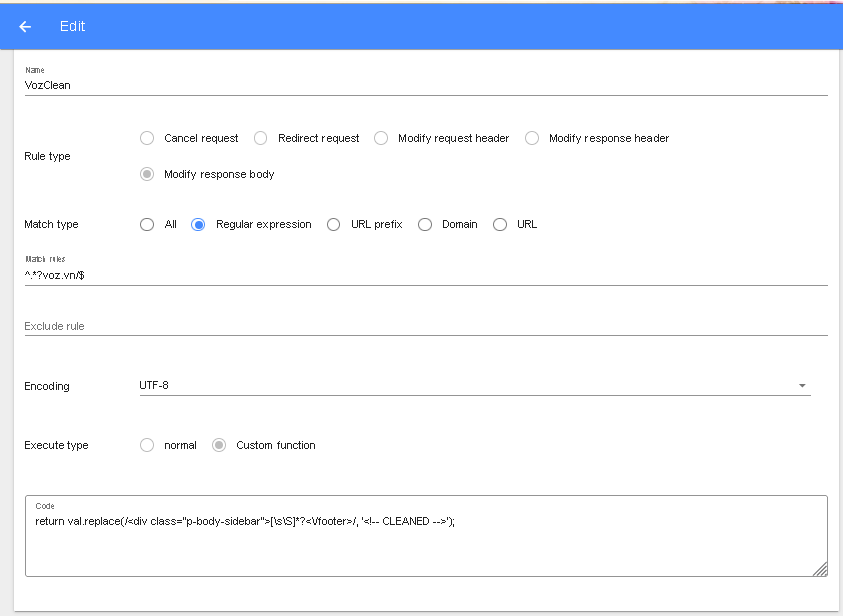Set Match type to Domain
The image size is (843, 616).
[x=425, y=224]
